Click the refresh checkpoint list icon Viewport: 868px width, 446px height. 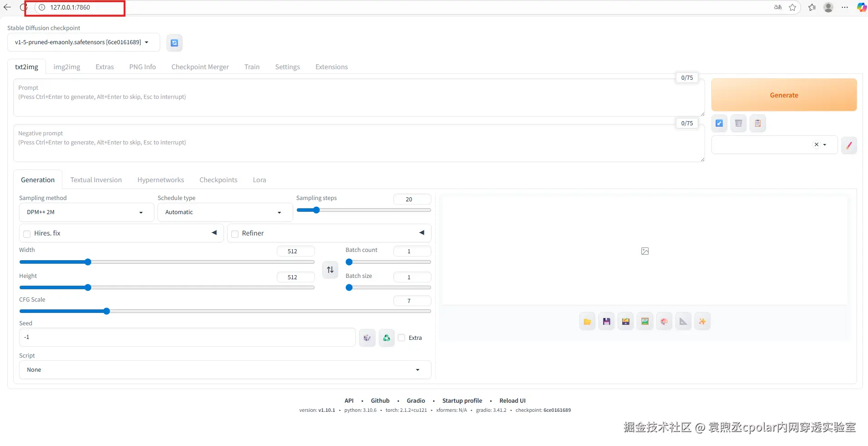click(x=174, y=43)
